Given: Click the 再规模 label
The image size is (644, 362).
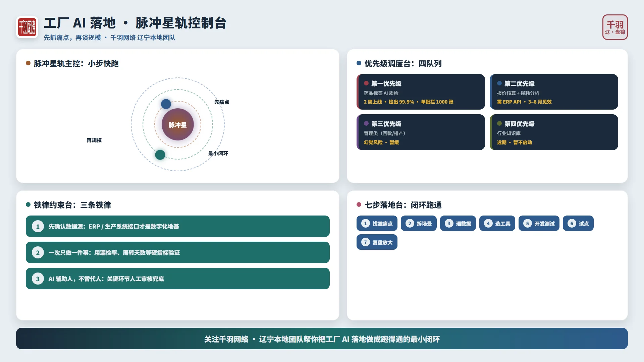Looking at the screenshot, I should click(x=94, y=140).
